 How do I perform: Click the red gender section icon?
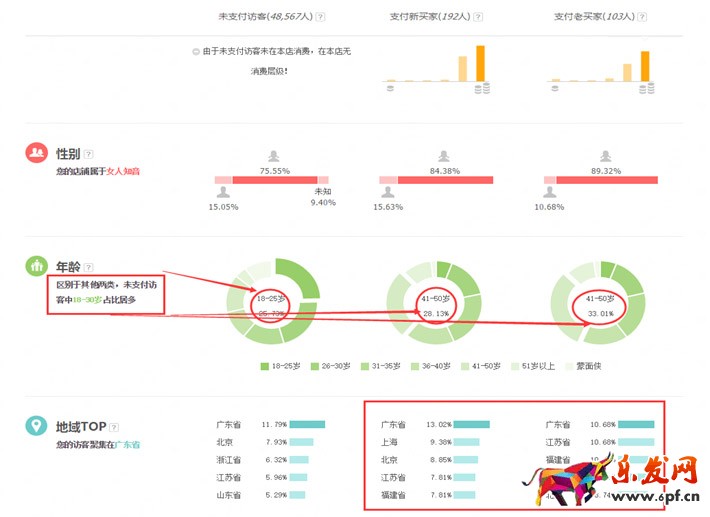coord(37,153)
